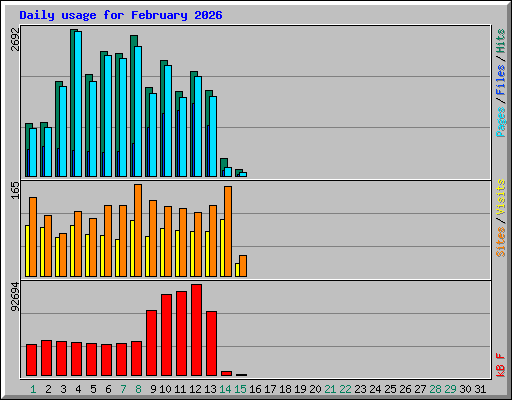The height and width of the screenshot is (400, 512).
Task: Click day label 3 on the x-axis
Action: pyautogui.click(x=63, y=389)
